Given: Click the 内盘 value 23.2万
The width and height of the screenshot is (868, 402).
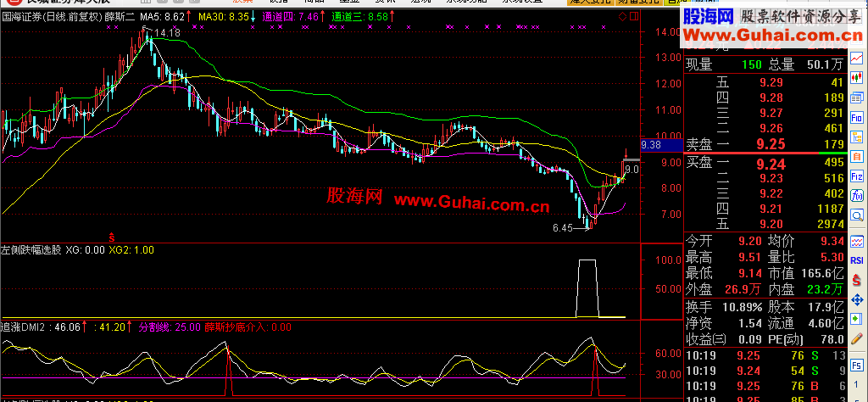Looking at the screenshot, I should pos(825,289).
